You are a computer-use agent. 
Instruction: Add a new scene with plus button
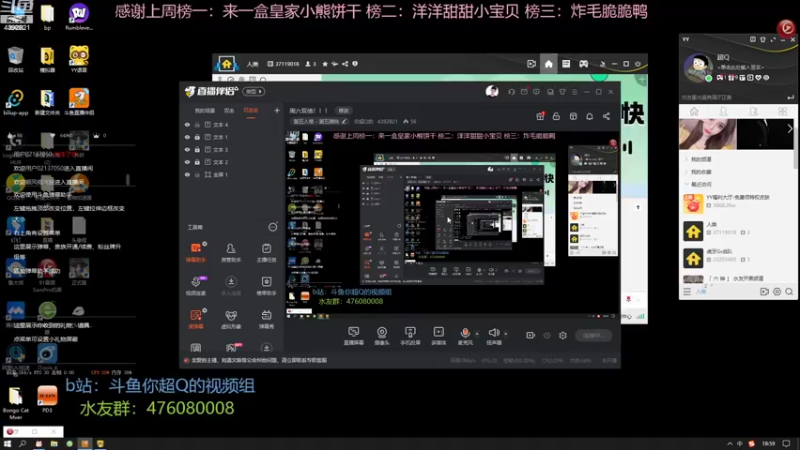(x=277, y=110)
